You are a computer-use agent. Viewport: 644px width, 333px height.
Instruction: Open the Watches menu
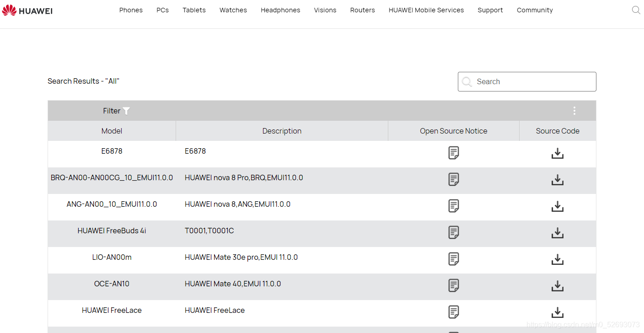pyautogui.click(x=233, y=10)
